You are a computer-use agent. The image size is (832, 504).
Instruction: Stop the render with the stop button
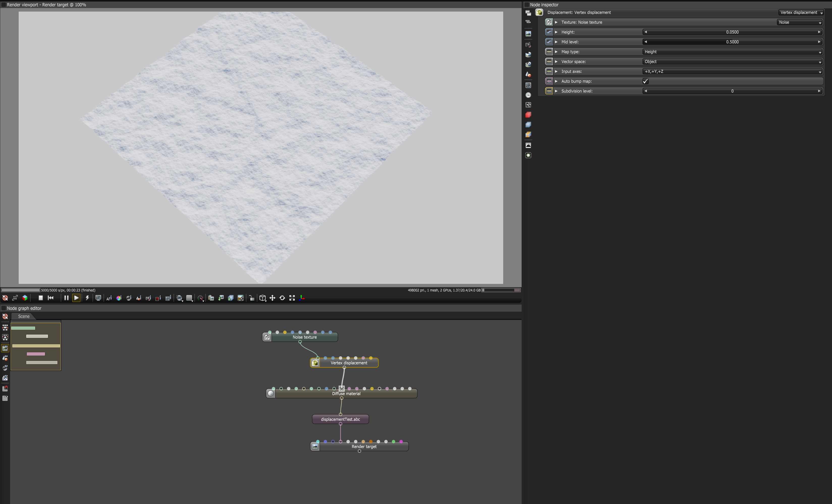pos(41,298)
